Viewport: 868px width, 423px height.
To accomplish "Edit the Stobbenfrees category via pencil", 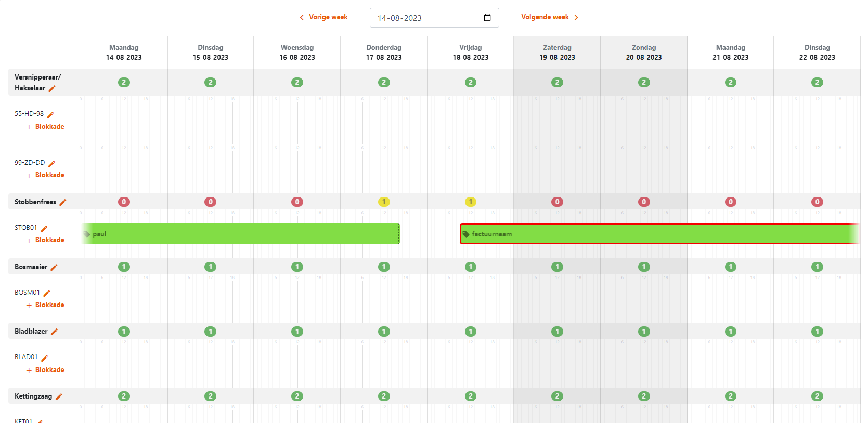I will (63, 202).
